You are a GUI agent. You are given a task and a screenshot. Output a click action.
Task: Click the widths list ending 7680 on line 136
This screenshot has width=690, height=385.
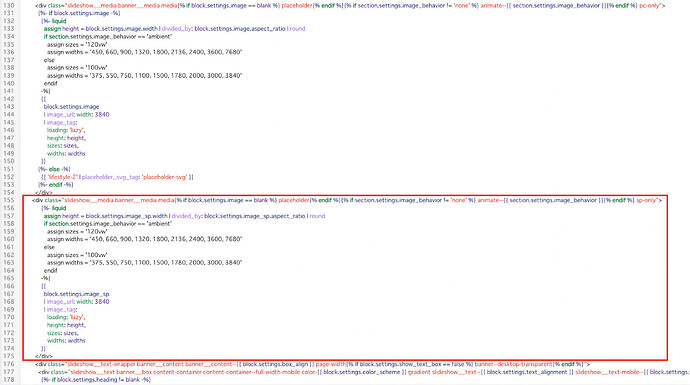145,52
